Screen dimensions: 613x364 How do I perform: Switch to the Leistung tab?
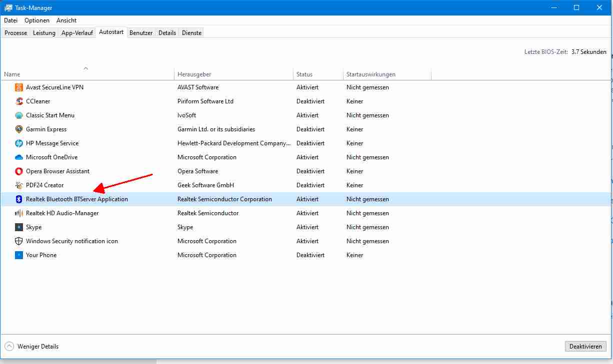point(44,33)
